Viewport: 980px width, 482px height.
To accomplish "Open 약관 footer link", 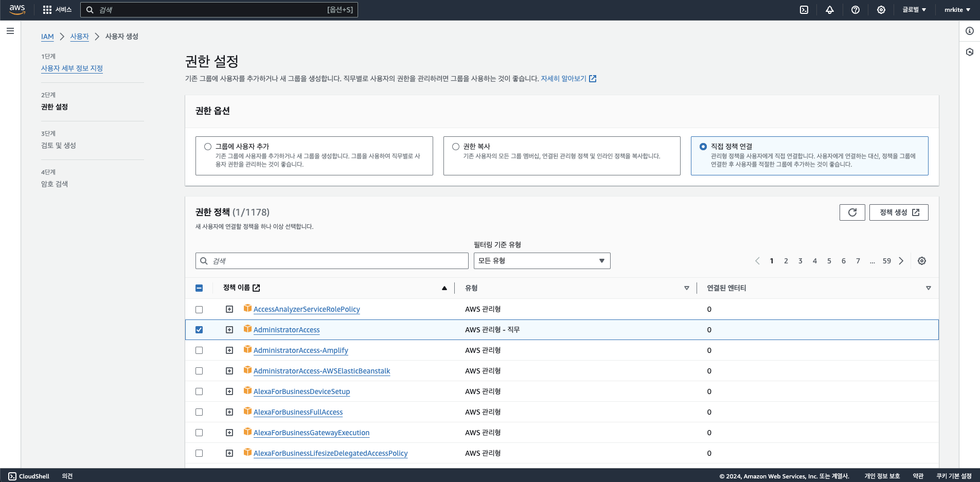I will click(x=918, y=476).
